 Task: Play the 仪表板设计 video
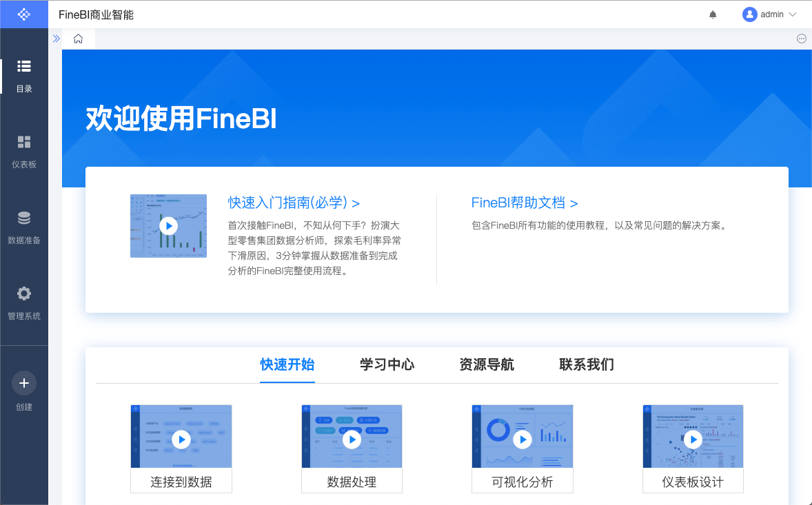pyautogui.click(x=693, y=440)
